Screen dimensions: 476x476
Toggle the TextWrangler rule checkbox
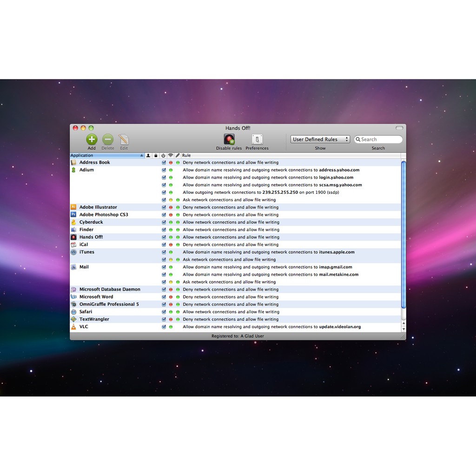(x=164, y=319)
